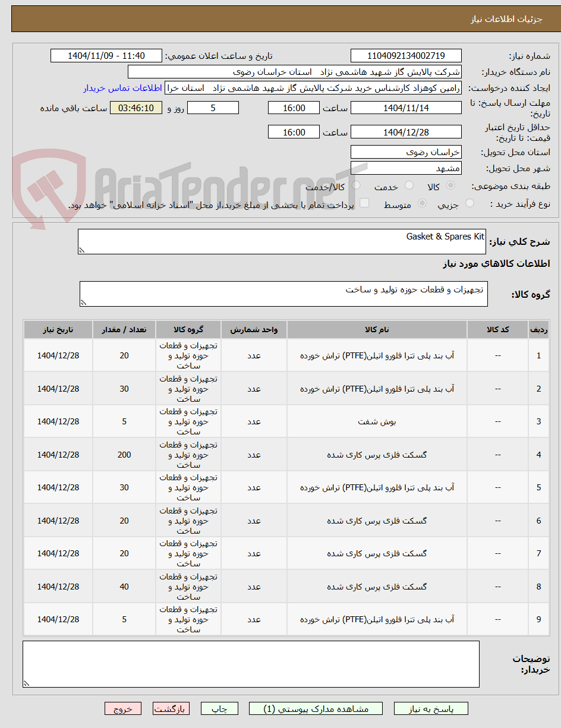Select the جزیی purchase type radio
561x728 pixels.
(469, 203)
